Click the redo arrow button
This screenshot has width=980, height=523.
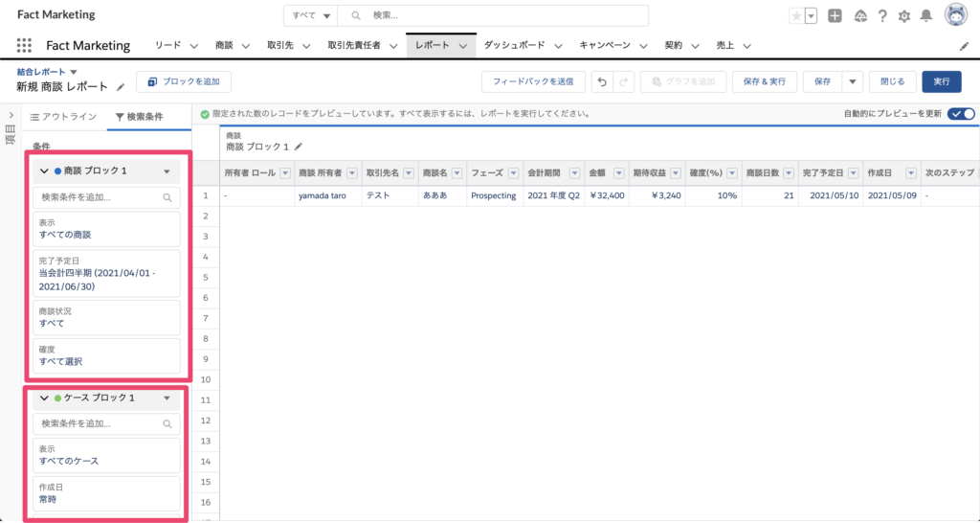tap(624, 82)
